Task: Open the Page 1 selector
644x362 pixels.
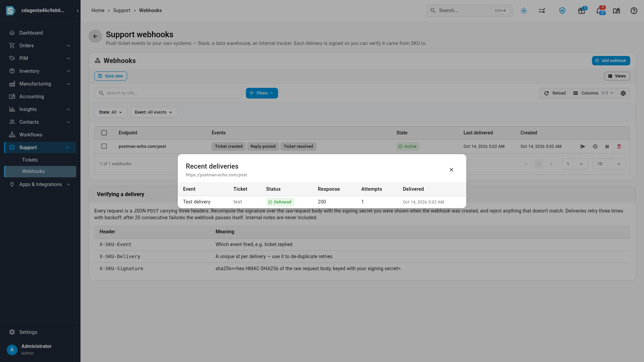Action: pyautogui.click(x=575, y=164)
